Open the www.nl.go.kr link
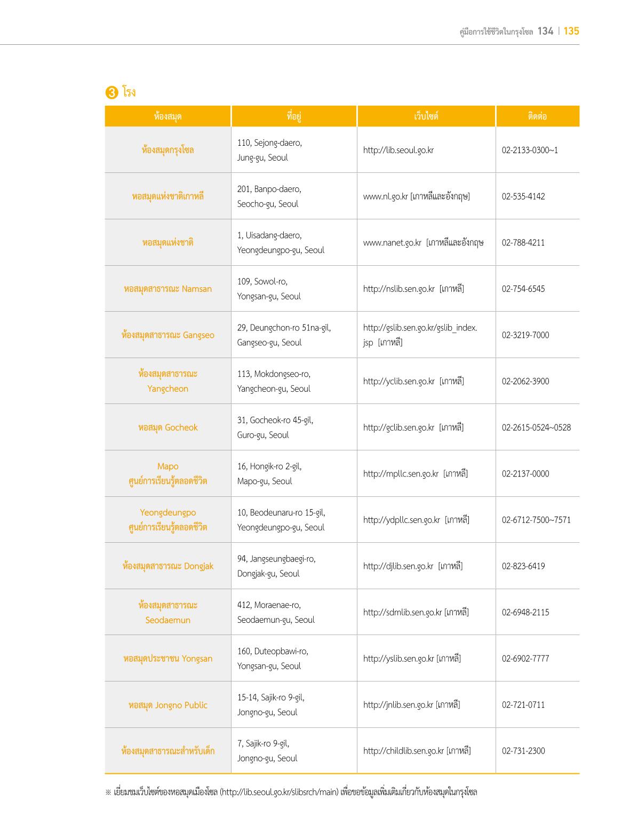 coord(385,196)
